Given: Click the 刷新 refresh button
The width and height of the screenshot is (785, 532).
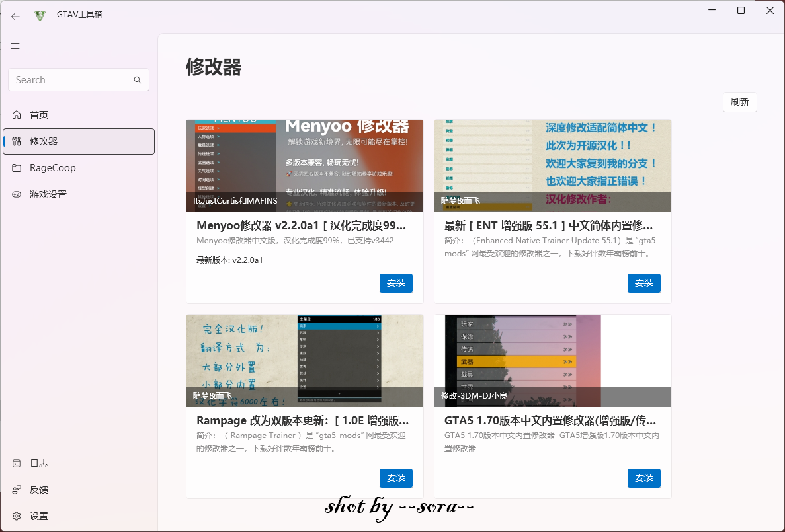Looking at the screenshot, I should point(739,102).
